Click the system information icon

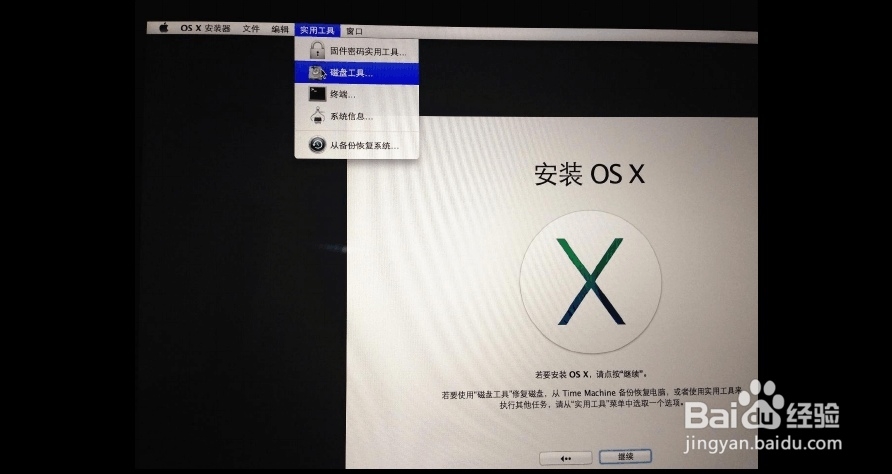(x=317, y=116)
